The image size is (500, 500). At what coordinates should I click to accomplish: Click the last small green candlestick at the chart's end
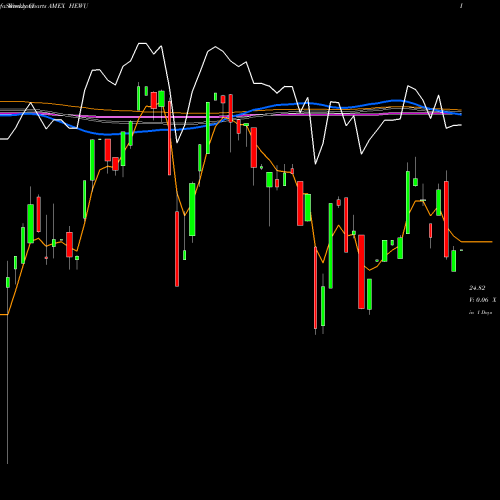click(462, 250)
